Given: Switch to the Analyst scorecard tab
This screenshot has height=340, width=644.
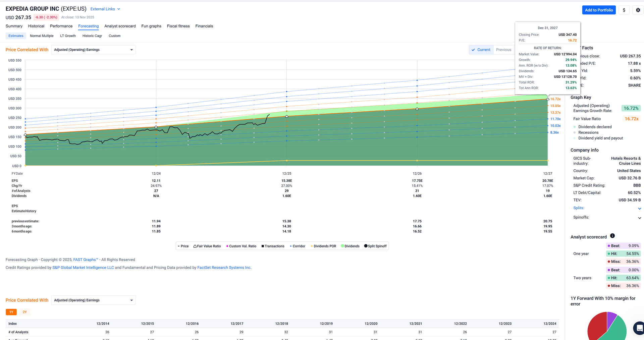Looking at the screenshot, I should (120, 26).
